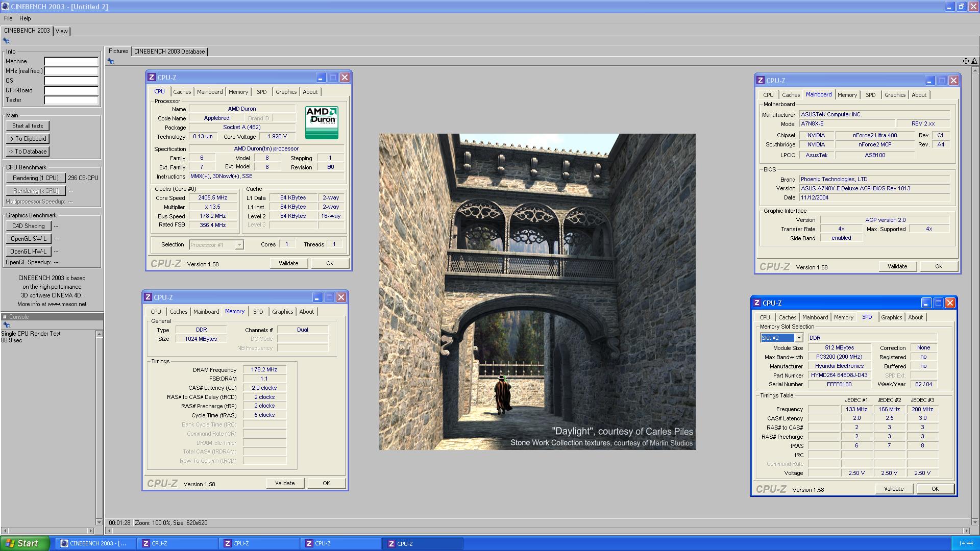The height and width of the screenshot is (551, 980).
Task: Click the Tester input field
Action: coord(71,100)
